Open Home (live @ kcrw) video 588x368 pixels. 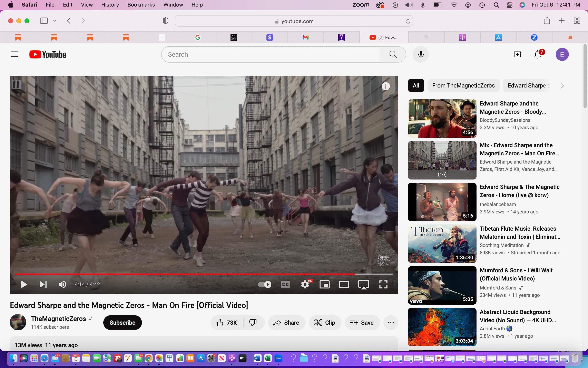point(442,202)
